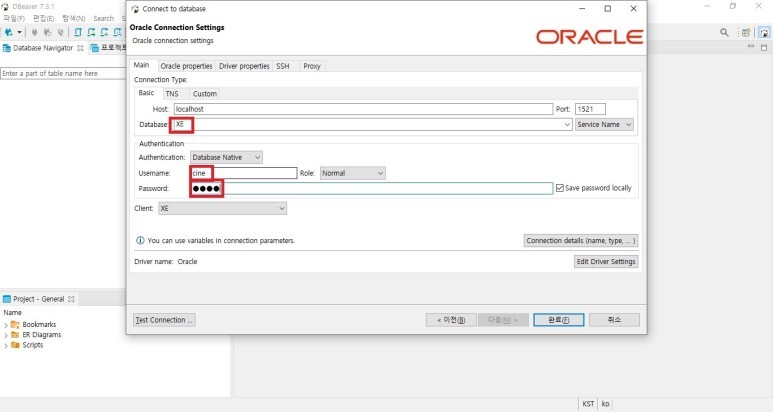This screenshot has width=773, height=412.
Task: Click the Scripts folder icon
Action: pyautogui.click(x=15, y=345)
